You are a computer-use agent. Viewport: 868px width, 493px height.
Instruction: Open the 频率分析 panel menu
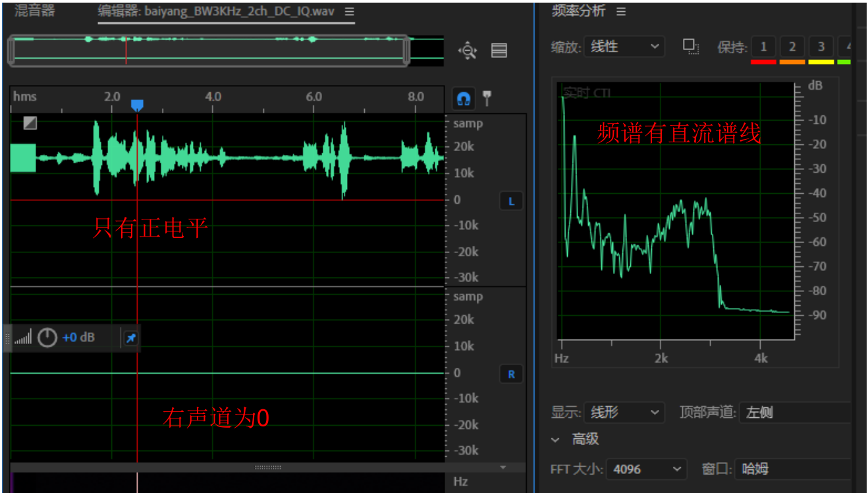pos(620,11)
